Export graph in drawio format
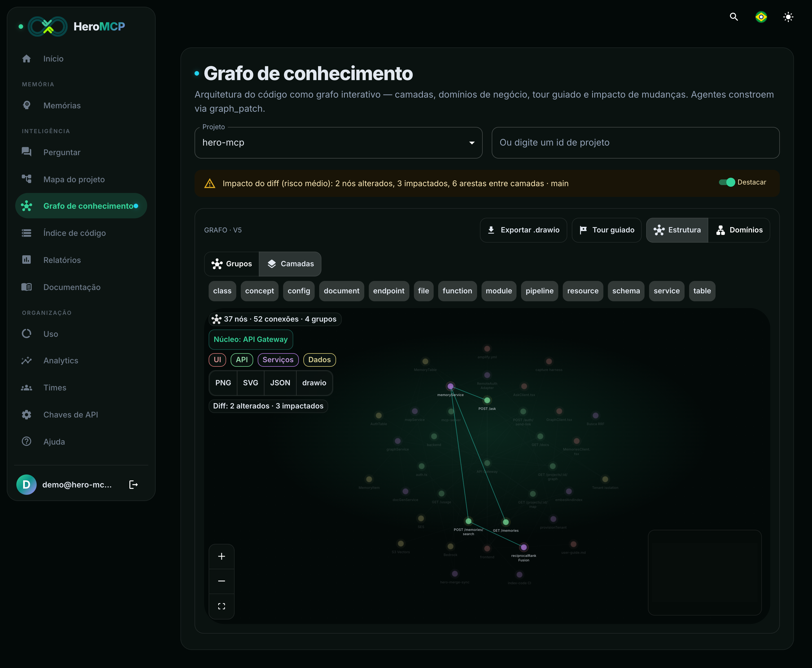 (314, 383)
